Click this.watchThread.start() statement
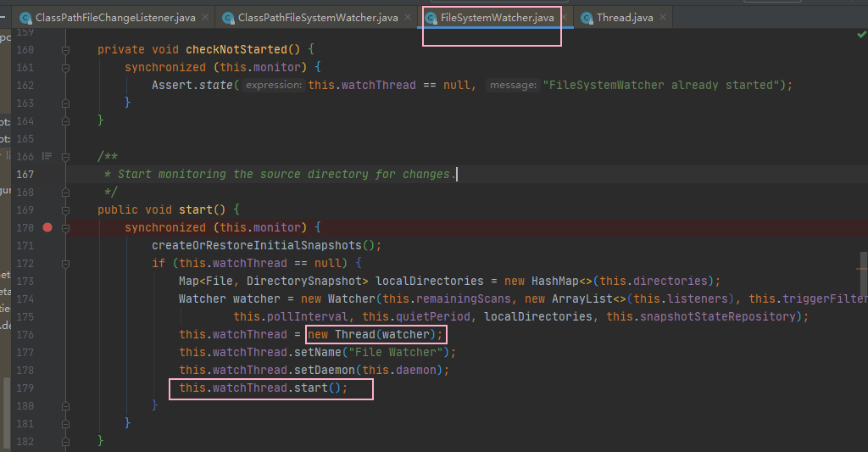 click(264, 388)
